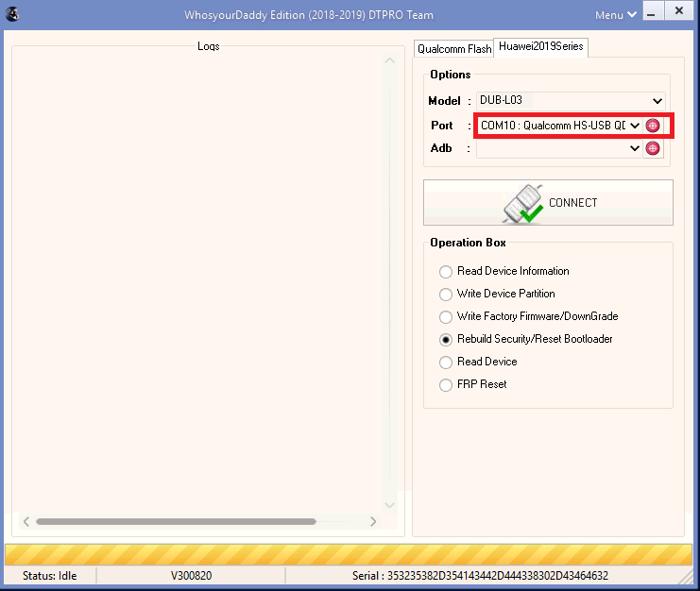700x591 pixels.
Task: Select Rebuild Security/Reset Bootloader option
Action: pos(525,339)
